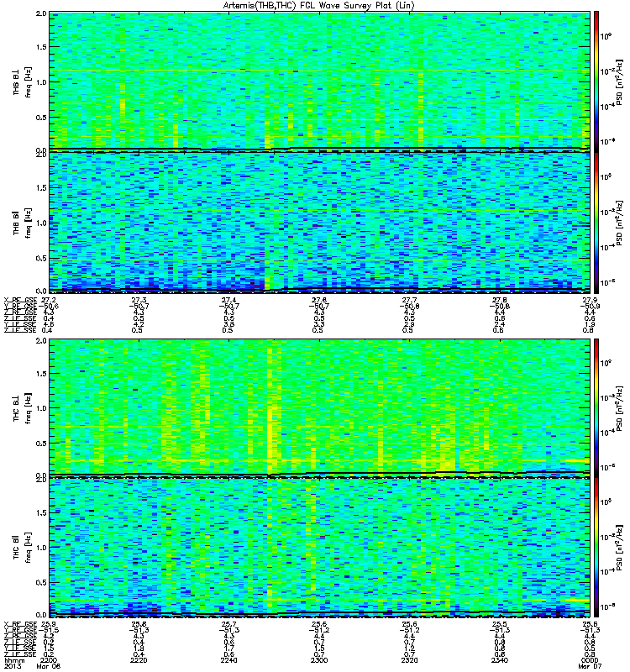Viewport: 630px width, 672px height.
Task: Click the hhmm axis unit label
Action: [x=14, y=660]
